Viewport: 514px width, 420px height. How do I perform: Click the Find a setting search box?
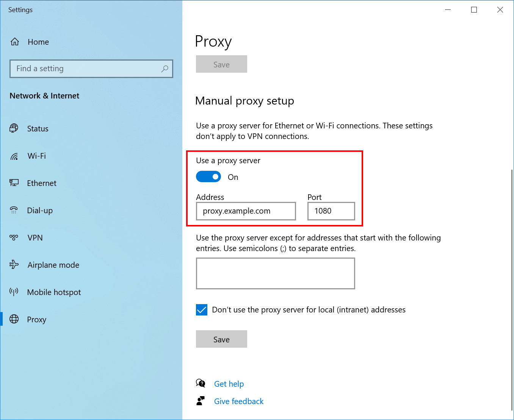91,69
